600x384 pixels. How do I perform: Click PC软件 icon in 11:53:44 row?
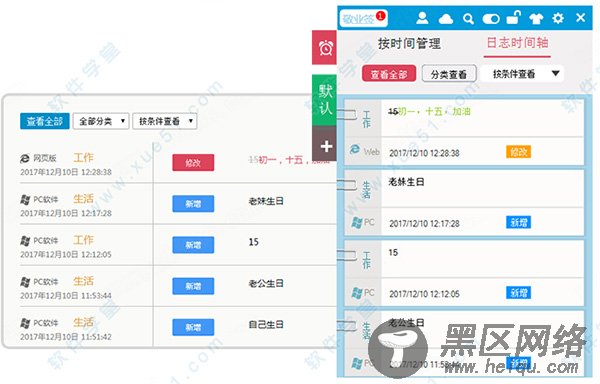(25, 282)
